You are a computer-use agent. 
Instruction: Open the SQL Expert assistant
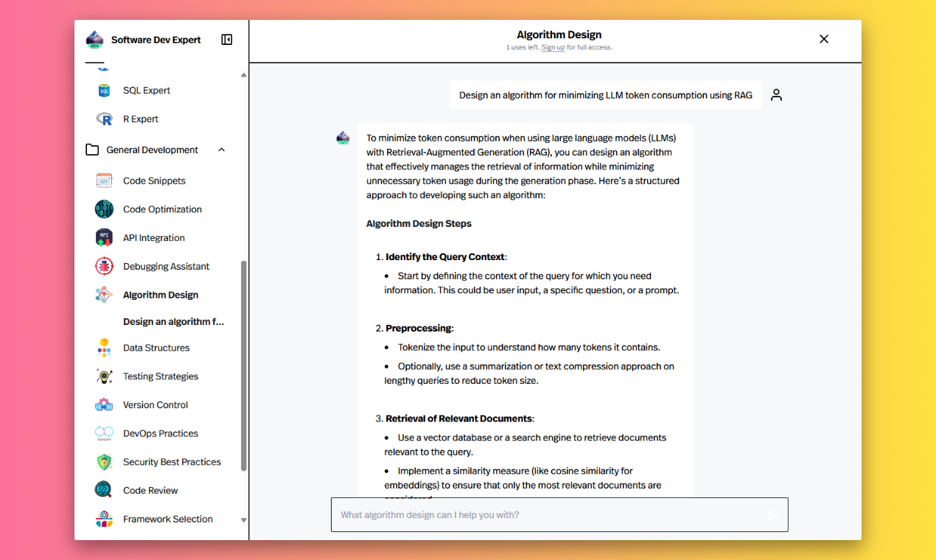[147, 91]
